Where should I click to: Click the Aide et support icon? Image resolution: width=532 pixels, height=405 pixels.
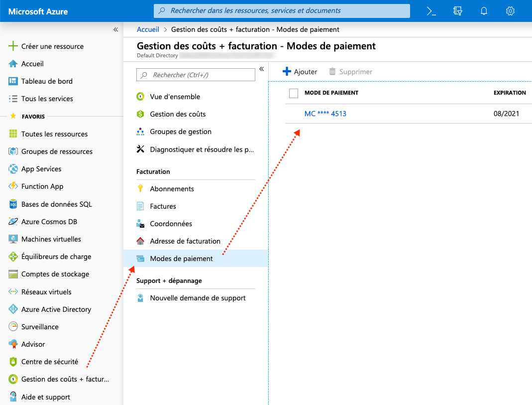click(x=13, y=397)
